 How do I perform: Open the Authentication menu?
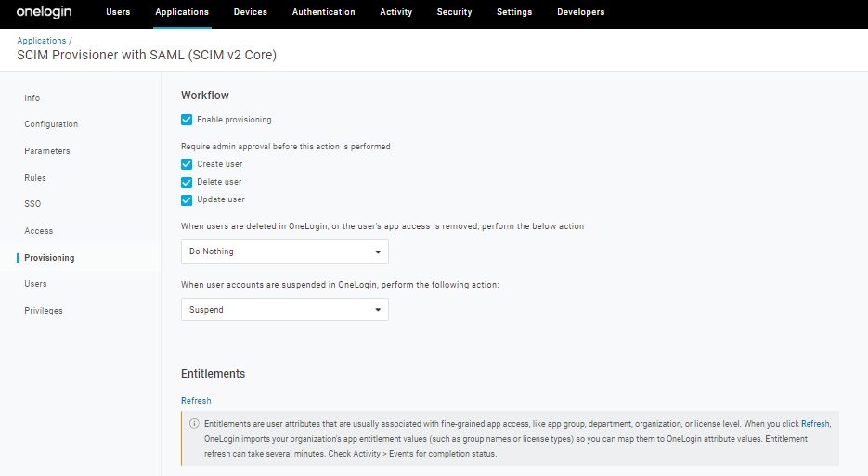click(323, 12)
